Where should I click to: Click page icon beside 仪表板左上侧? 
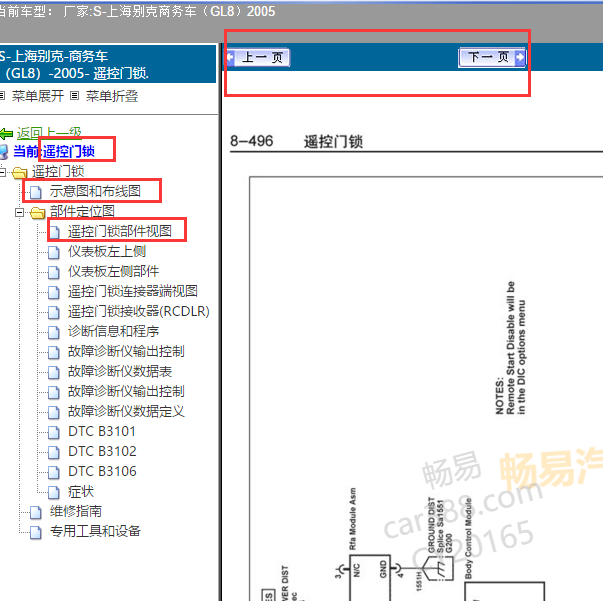54,252
